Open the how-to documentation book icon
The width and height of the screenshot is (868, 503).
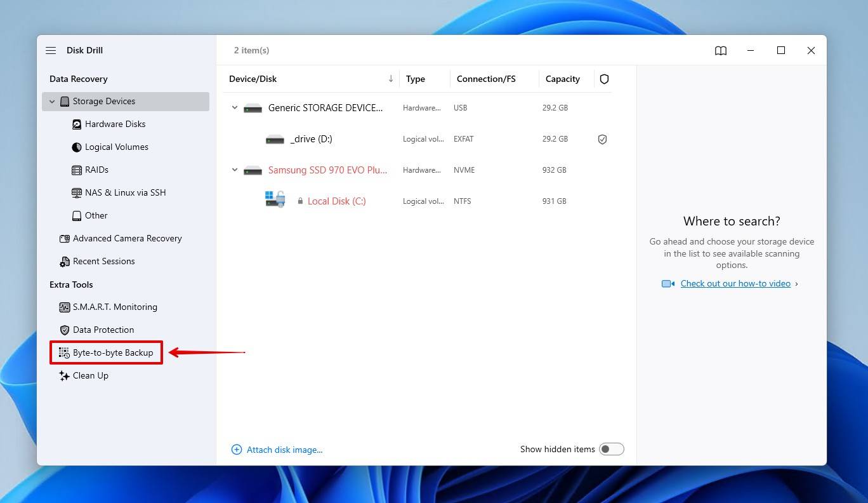[x=721, y=50]
